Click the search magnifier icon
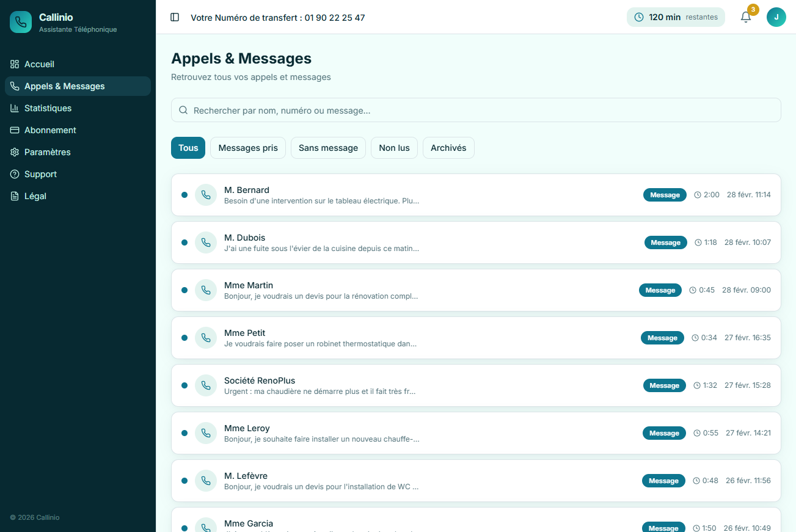Image resolution: width=796 pixels, height=532 pixels. [x=183, y=111]
